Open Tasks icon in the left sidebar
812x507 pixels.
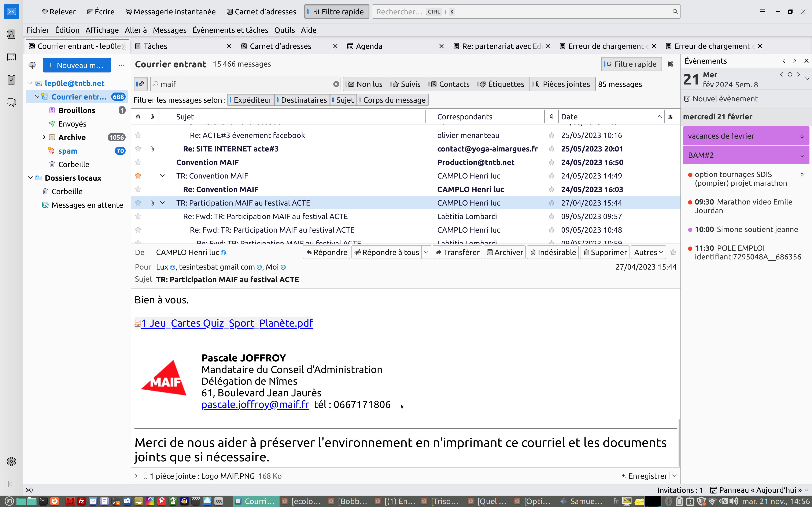(x=11, y=79)
